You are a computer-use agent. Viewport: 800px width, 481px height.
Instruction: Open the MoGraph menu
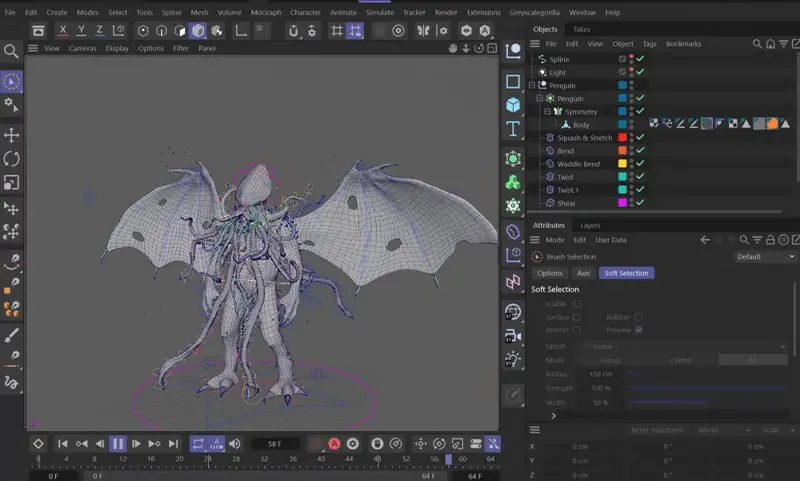click(266, 12)
